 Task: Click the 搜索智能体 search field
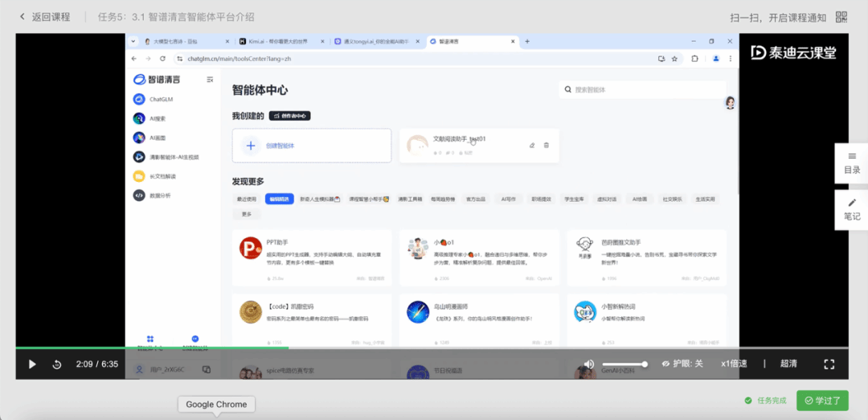[x=642, y=89]
